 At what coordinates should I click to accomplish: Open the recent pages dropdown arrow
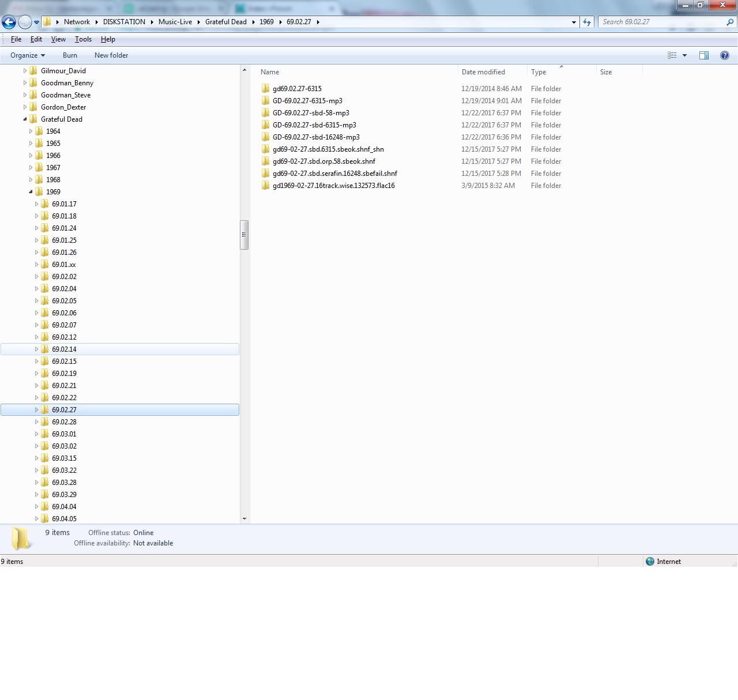(x=36, y=22)
